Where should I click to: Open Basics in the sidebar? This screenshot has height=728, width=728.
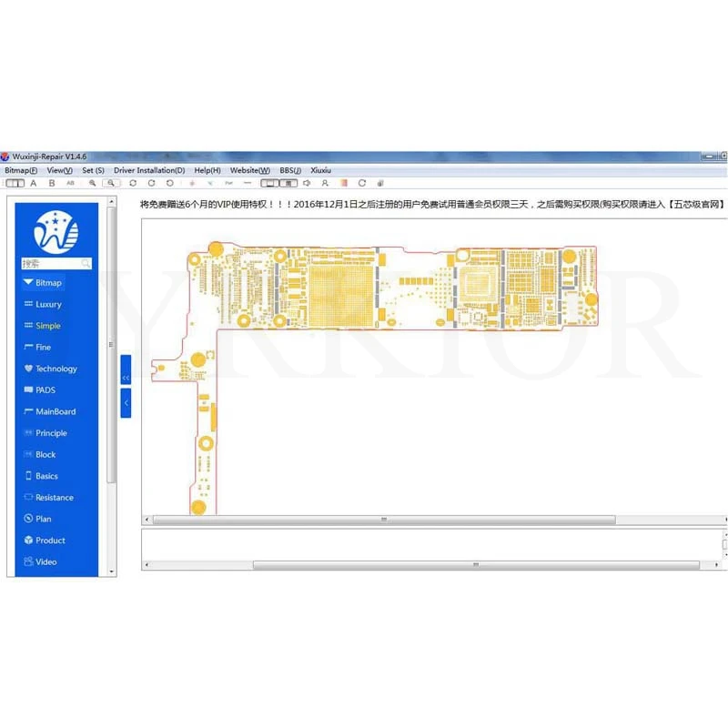[41, 476]
